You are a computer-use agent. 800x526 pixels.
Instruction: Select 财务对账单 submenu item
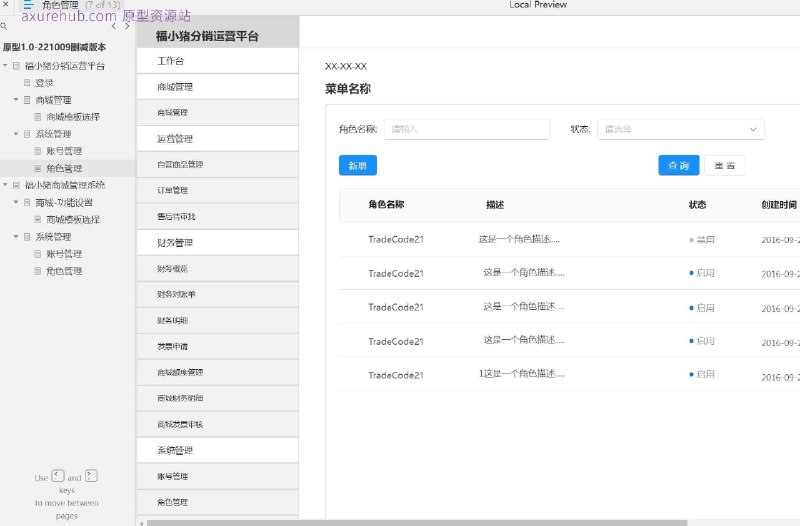pos(218,294)
